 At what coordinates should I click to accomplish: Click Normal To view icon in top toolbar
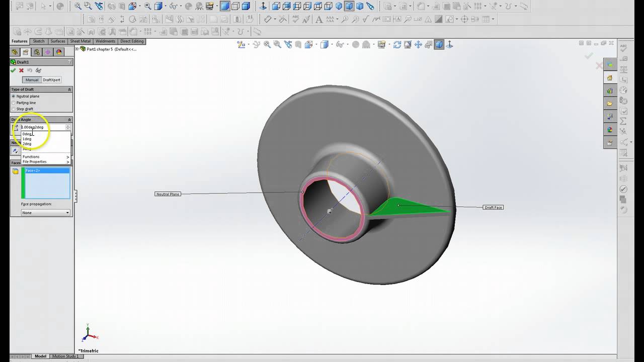(263, 7)
